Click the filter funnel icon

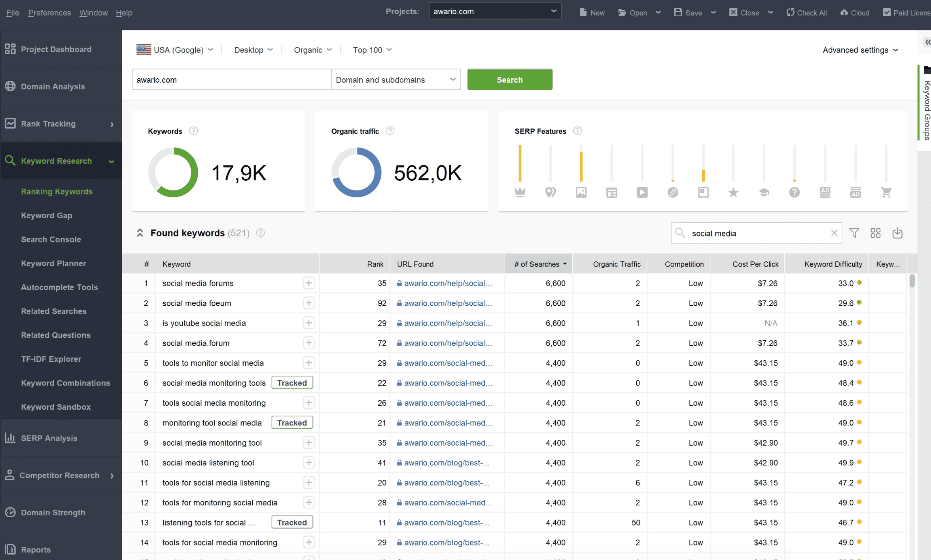click(x=854, y=233)
